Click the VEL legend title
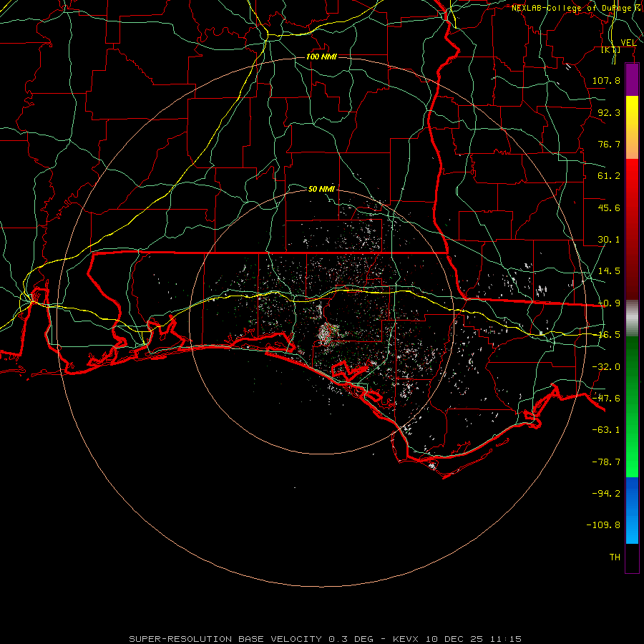Image resolution: width=644 pixels, height=644 pixels. [628, 43]
